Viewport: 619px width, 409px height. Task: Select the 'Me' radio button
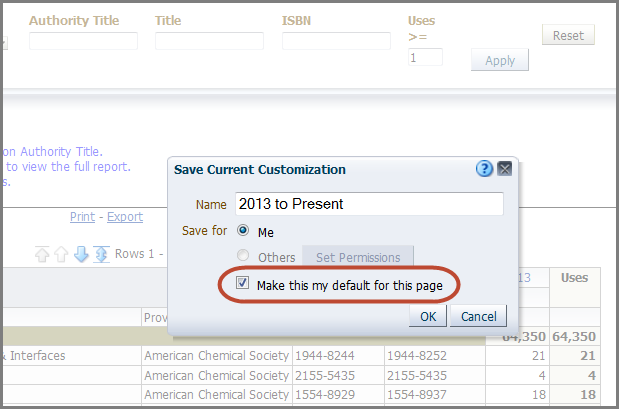coord(243,232)
